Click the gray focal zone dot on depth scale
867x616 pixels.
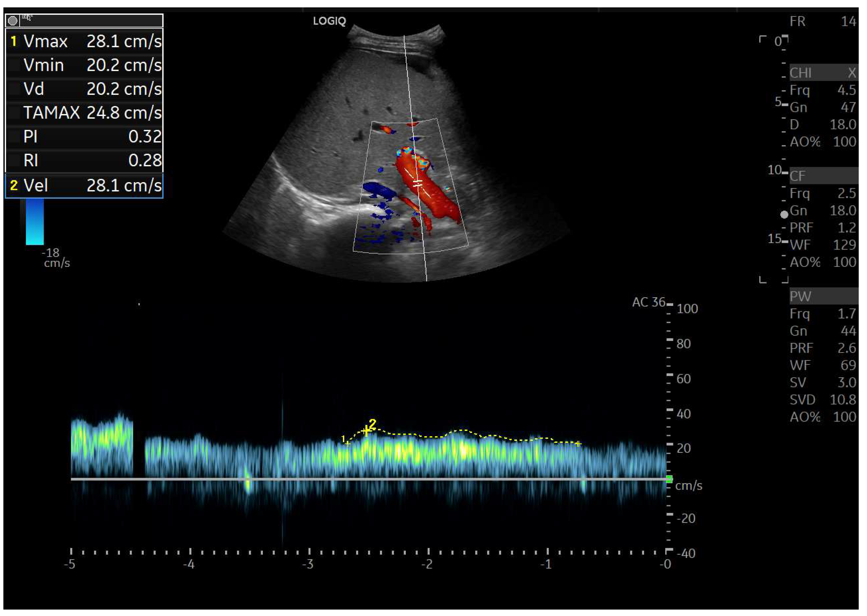tap(784, 215)
